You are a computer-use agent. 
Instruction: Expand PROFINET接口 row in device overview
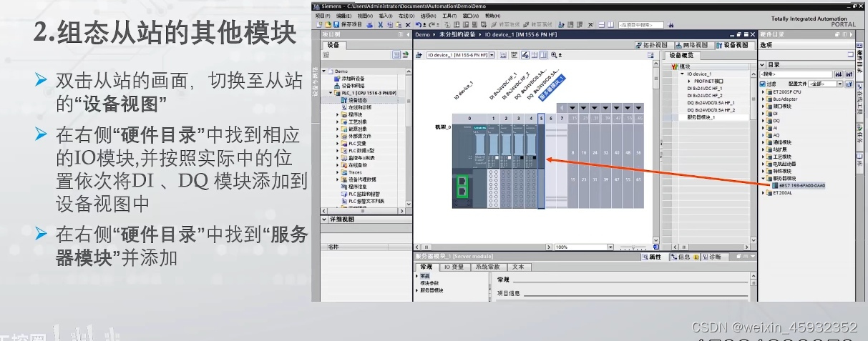(689, 81)
